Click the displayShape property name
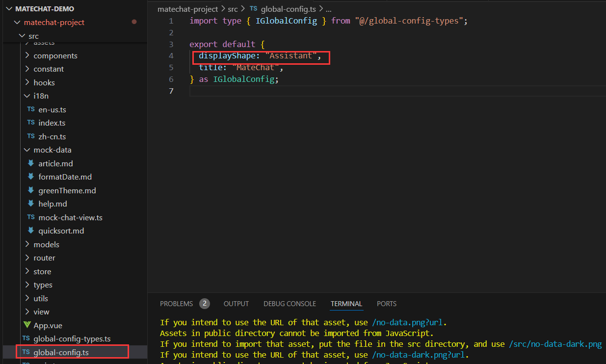The height and width of the screenshot is (364, 606). click(227, 56)
